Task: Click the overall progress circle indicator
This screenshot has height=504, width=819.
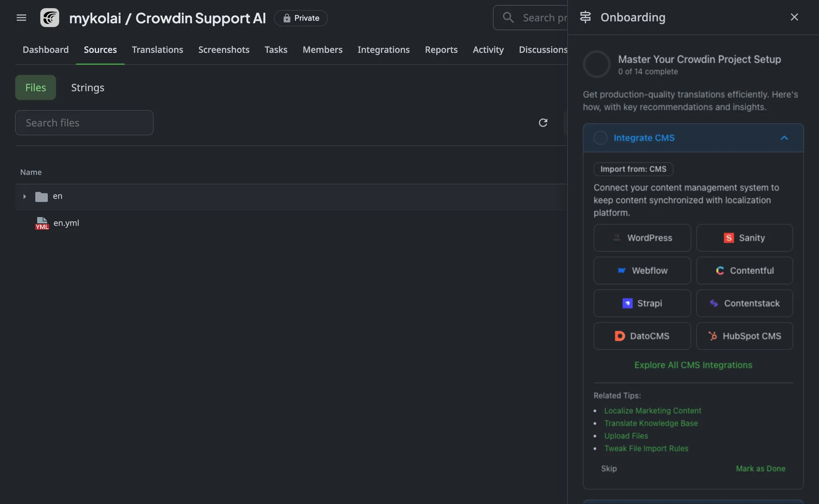Action: 597,64
